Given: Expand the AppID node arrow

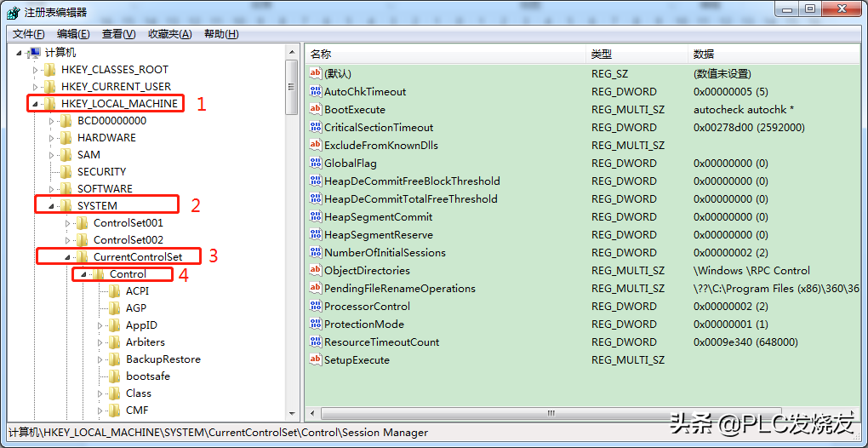Looking at the screenshot, I should tap(100, 325).
